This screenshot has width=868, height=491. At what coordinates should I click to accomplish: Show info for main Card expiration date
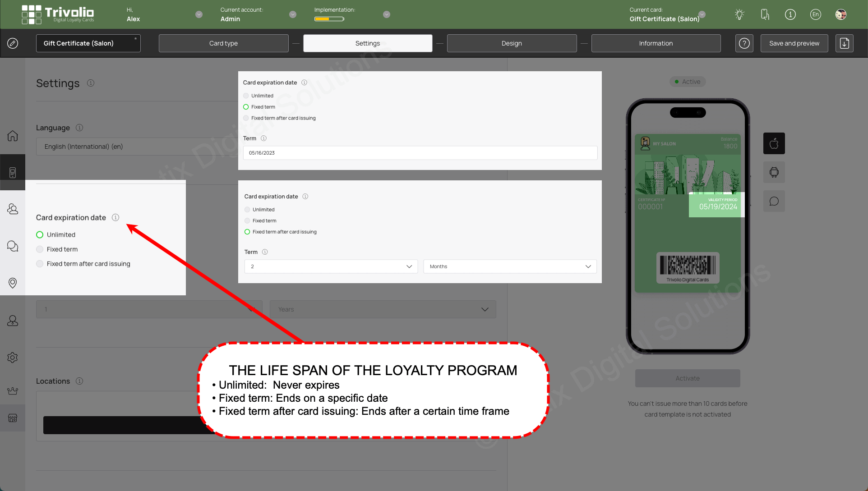tap(115, 217)
